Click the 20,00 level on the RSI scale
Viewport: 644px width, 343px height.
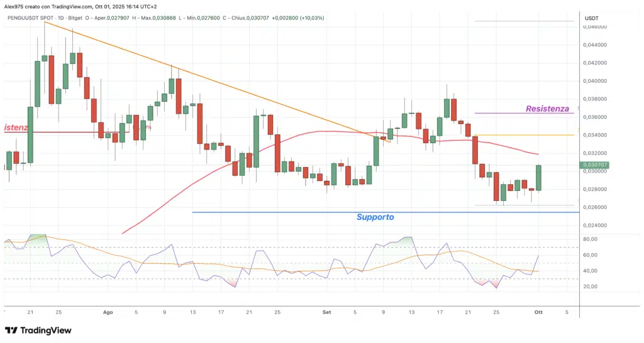click(x=592, y=286)
